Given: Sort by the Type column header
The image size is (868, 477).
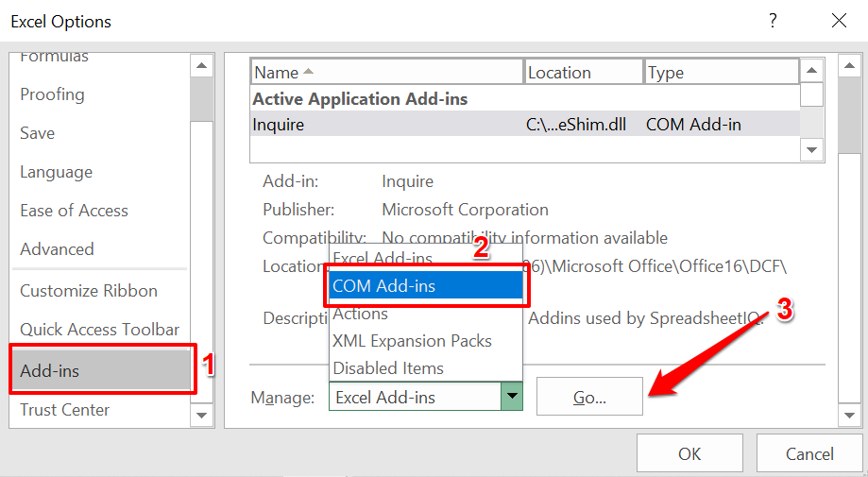Looking at the screenshot, I should click(722, 73).
